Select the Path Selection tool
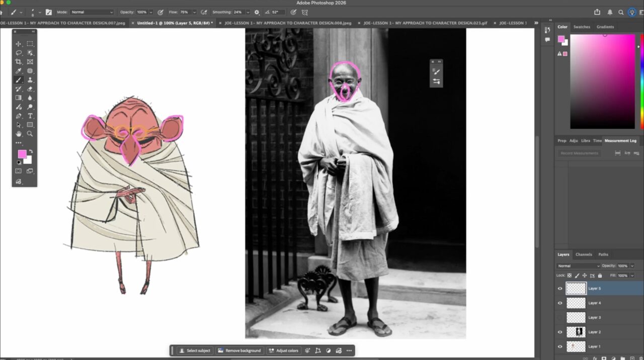Screen dimensions: 644x360 [19, 125]
